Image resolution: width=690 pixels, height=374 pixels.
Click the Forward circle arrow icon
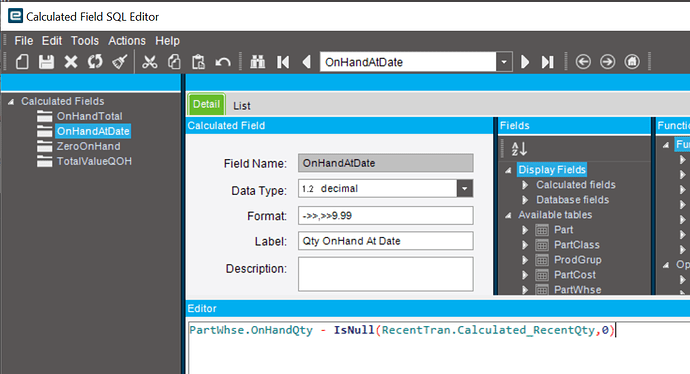[x=608, y=62]
